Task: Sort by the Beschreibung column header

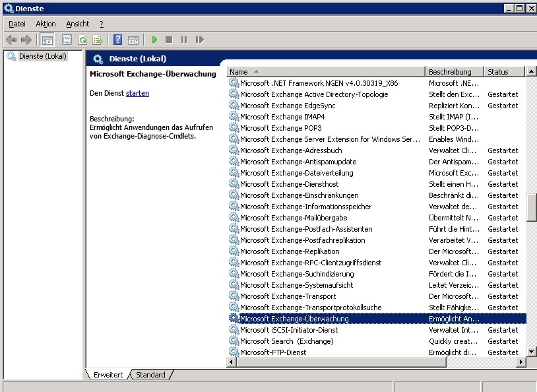Action: coord(455,72)
